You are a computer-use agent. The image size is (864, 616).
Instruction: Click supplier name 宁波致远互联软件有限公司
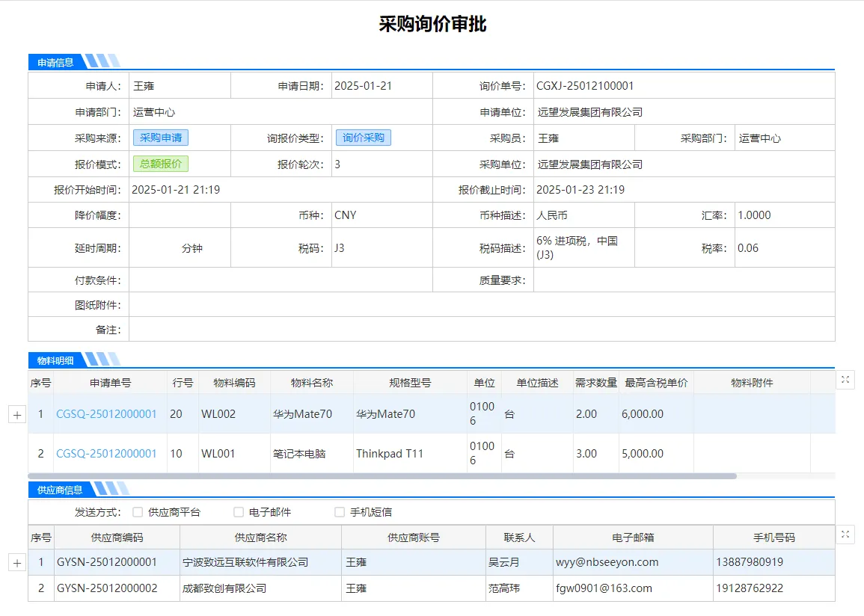coord(245,562)
